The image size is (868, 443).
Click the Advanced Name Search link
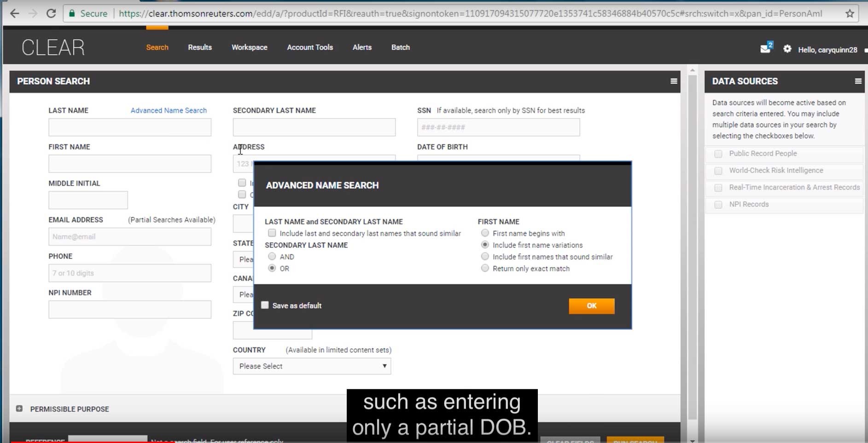[x=169, y=110]
